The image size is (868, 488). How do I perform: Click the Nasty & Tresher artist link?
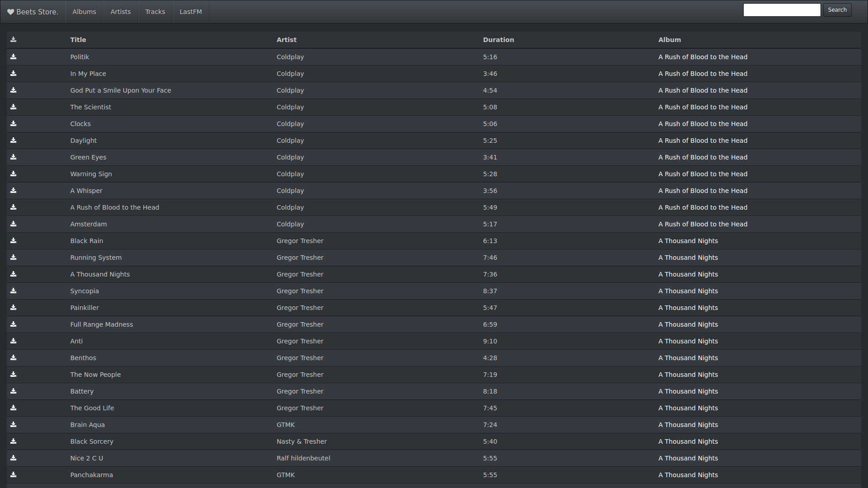tap(302, 441)
